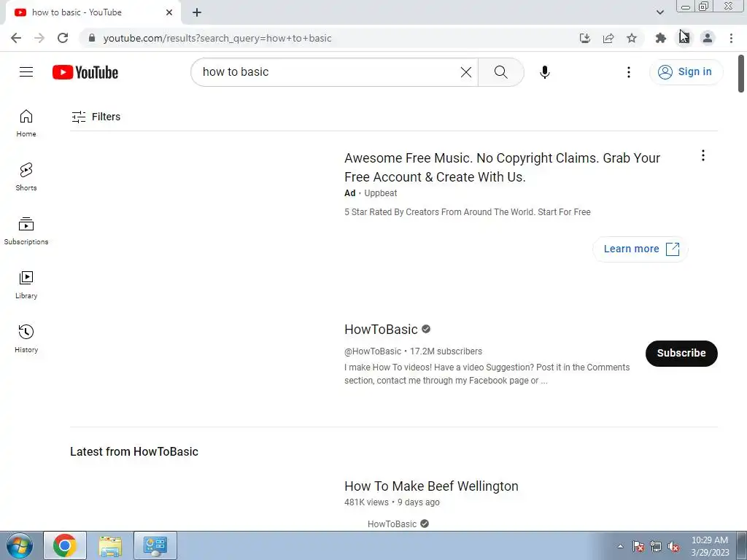The width and height of the screenshot is (747, 560).
Task: Subscribe to the HowToBasic channel
Action: [x=681, y=354]
